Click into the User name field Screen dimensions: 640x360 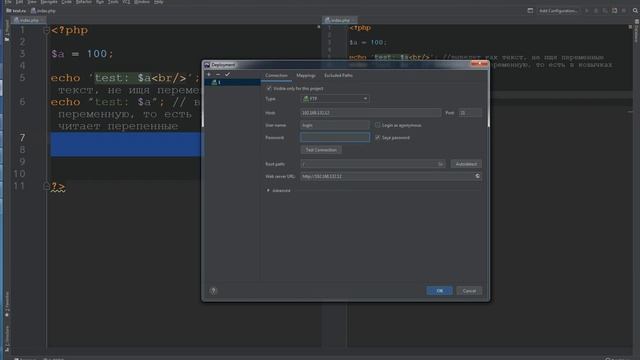point(335,125)
